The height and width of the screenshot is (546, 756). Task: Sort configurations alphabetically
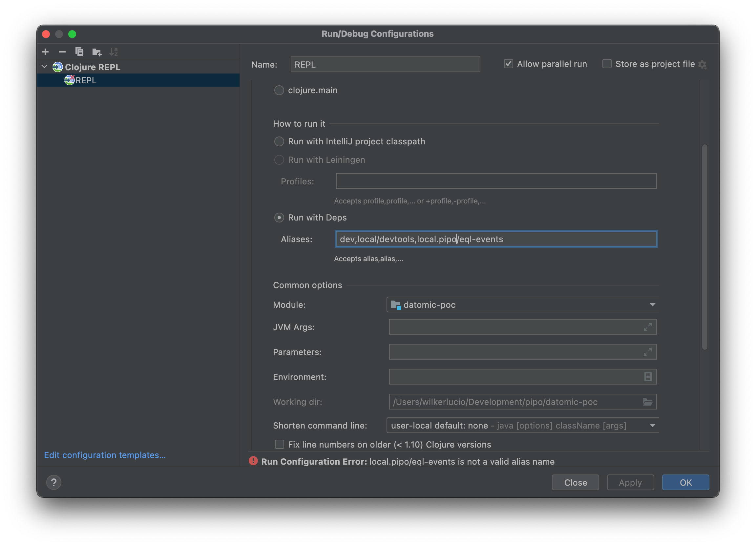(114, 52)
